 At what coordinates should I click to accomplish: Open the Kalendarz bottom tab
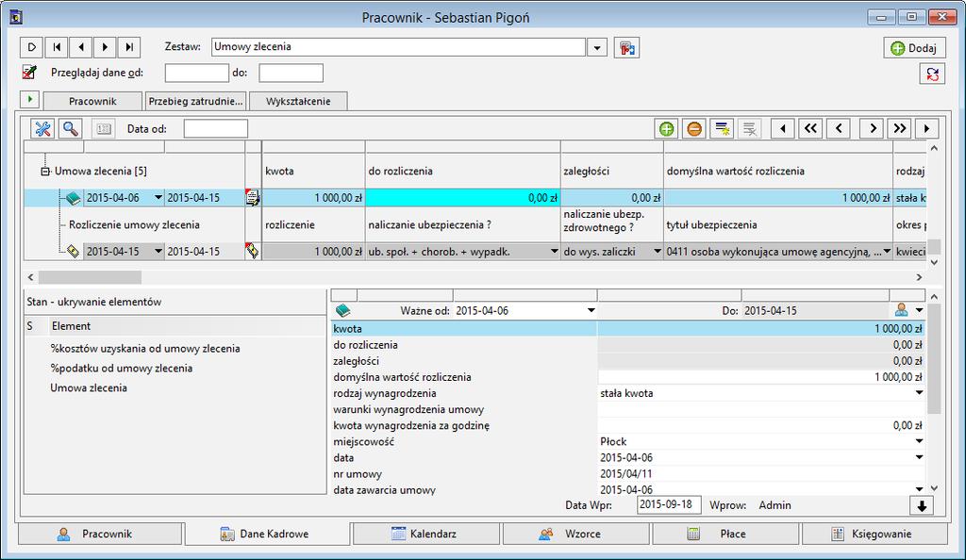click(425, 534)
